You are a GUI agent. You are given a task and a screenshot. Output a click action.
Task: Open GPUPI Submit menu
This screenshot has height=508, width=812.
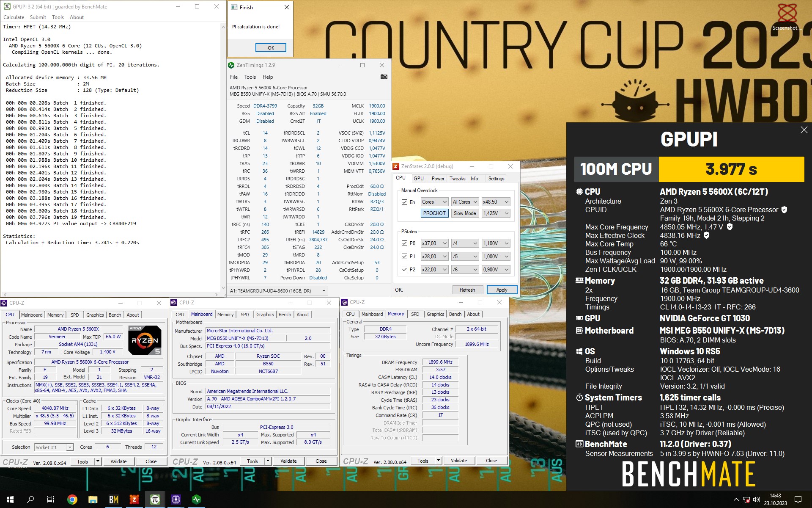pyautogui.click(x=38, y=17)
